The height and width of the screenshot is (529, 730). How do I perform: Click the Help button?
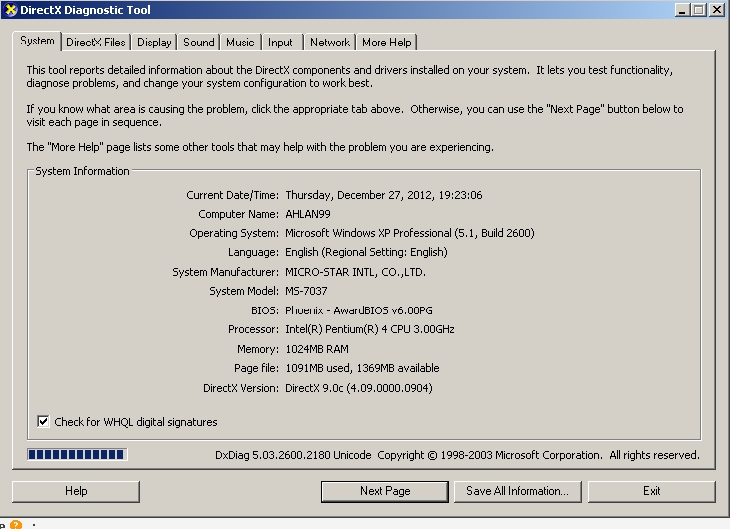(x=76, y=491)
